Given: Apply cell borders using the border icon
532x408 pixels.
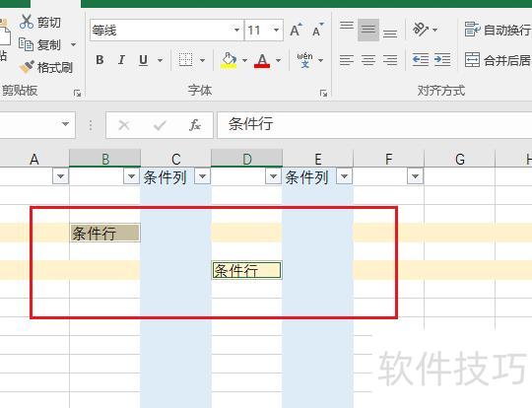Looking at the screenshot, I should [185, 60].
